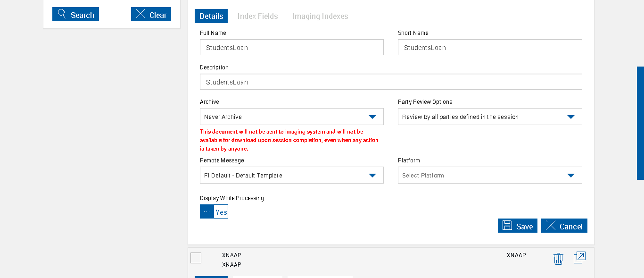Open Party Review Options dropdown

[x=570, y=117]
